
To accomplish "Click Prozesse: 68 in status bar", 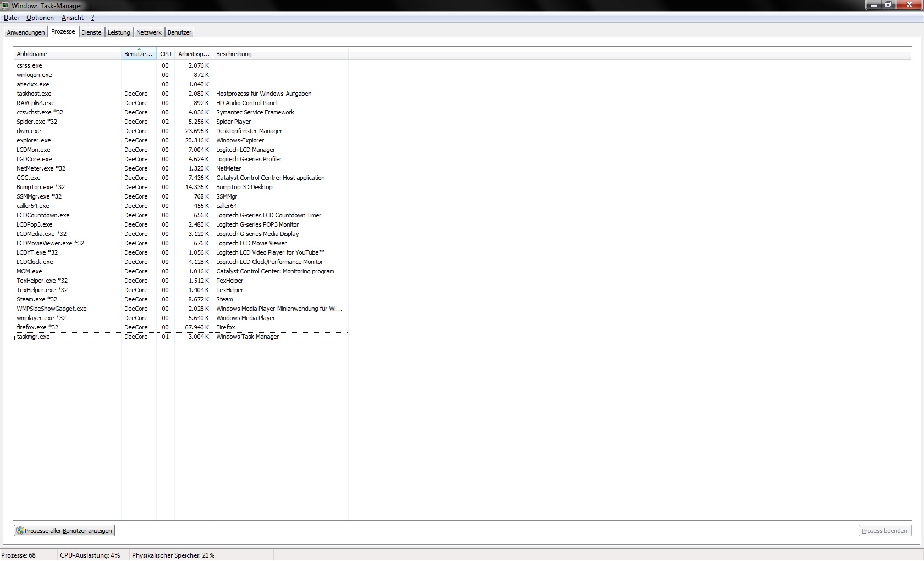I will 19,555.
